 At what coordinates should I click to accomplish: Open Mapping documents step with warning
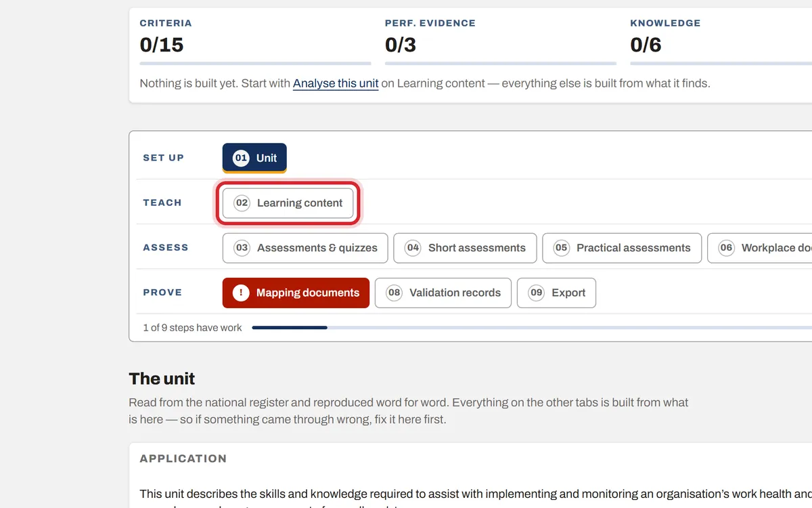click(296, 293)
